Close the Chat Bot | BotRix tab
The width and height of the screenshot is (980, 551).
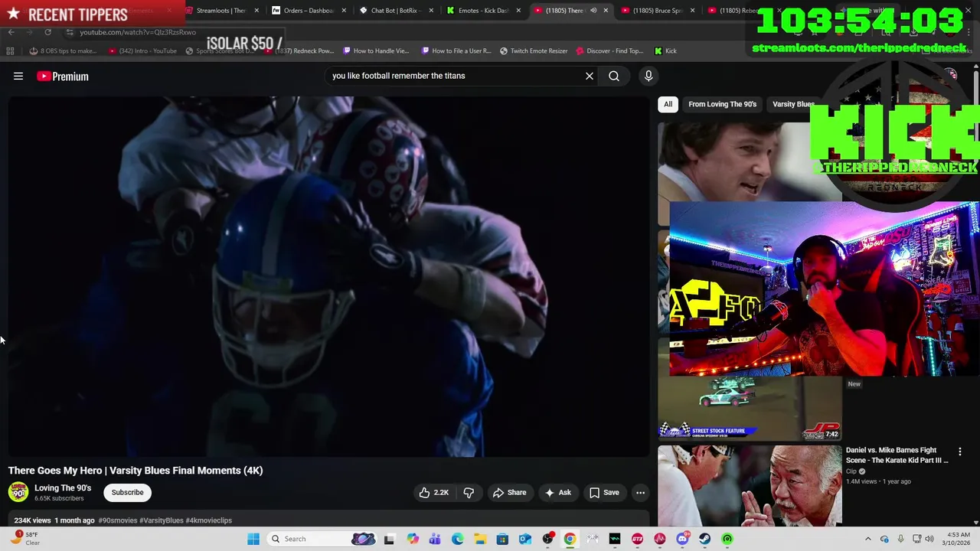click(431, 11)
